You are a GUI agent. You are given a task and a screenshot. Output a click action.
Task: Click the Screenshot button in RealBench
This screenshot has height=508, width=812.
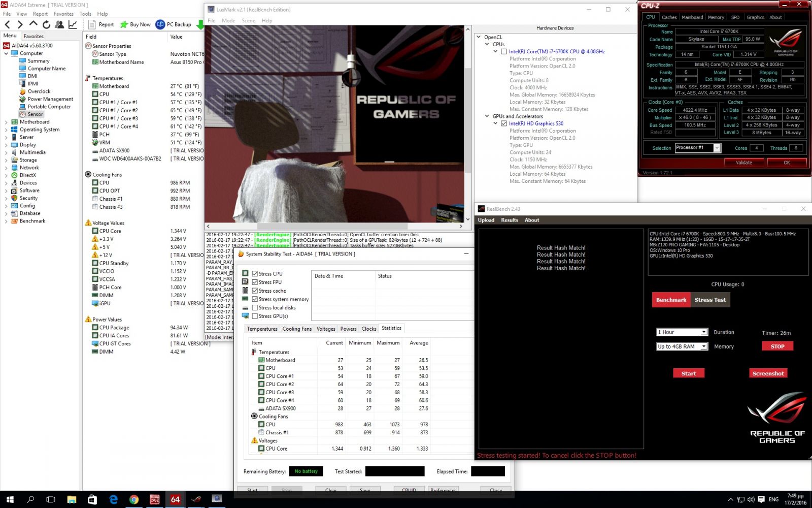coord(768,373)
